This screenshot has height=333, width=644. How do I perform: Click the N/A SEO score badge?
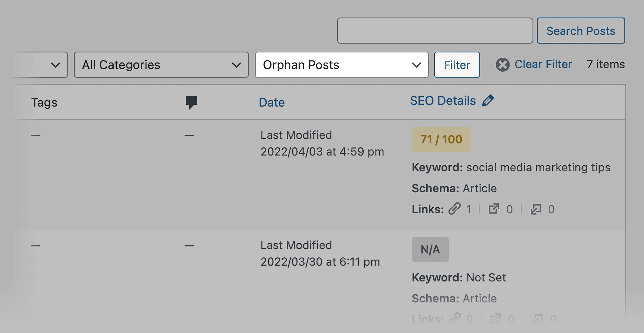pyautogui.click(x=430, y=250)
